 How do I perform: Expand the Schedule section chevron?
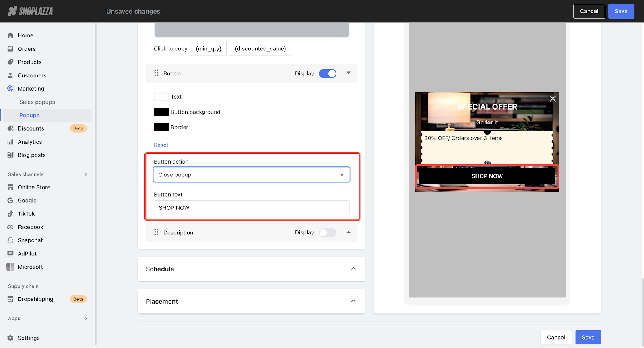coord(353,269)
